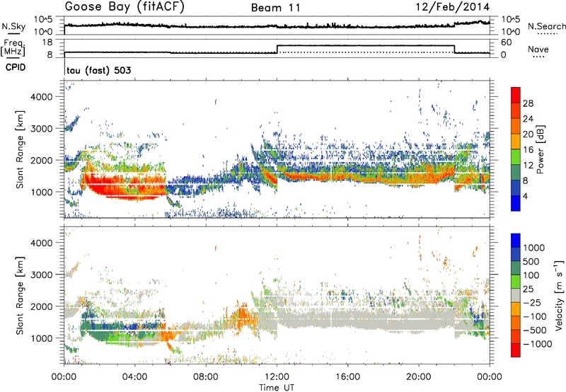Pick the yellow-orange 16–20 dB power colorbar segment

[x=516, y=142]
